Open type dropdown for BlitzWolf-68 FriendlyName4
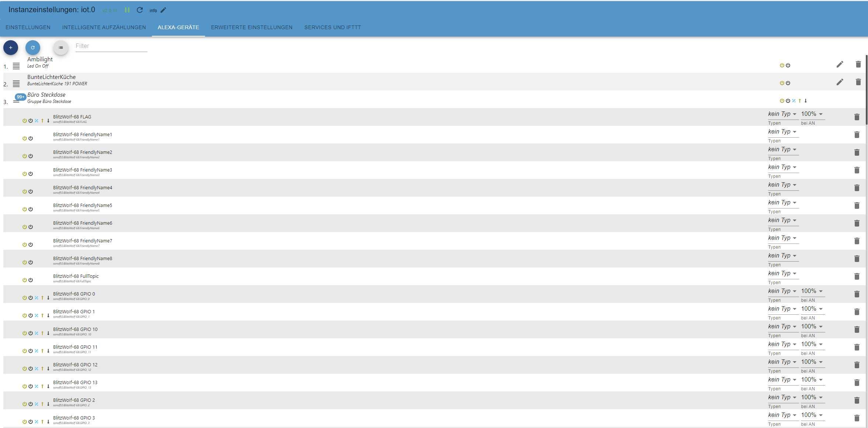The image size is (868, 428). tap(782, 185)
